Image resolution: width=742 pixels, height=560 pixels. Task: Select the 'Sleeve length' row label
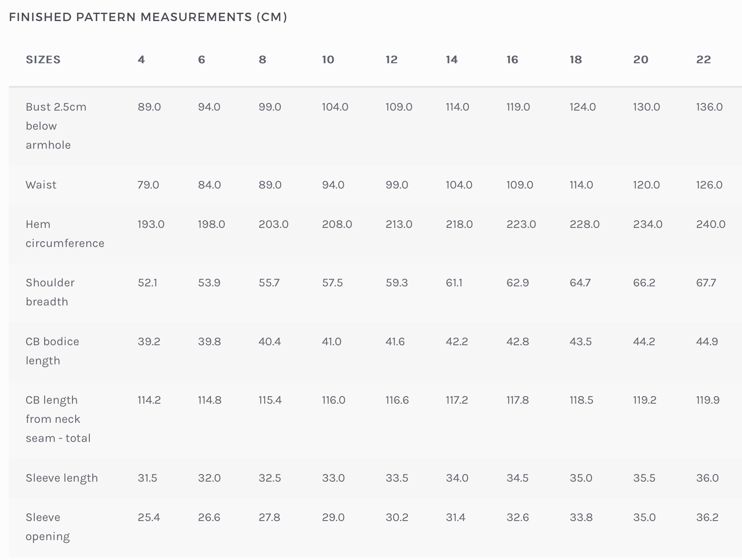pos(62,478)
